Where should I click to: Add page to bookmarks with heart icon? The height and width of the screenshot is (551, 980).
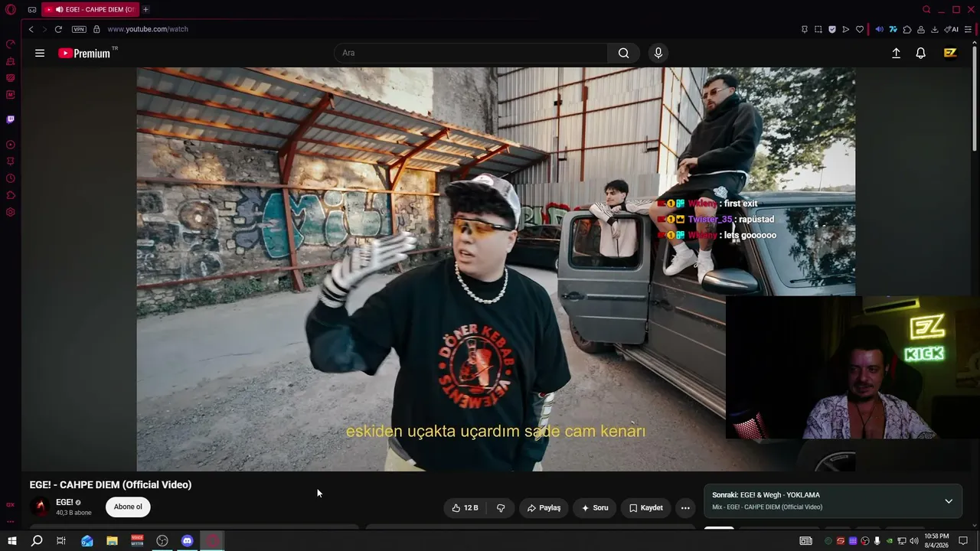[x=860, y=29]
